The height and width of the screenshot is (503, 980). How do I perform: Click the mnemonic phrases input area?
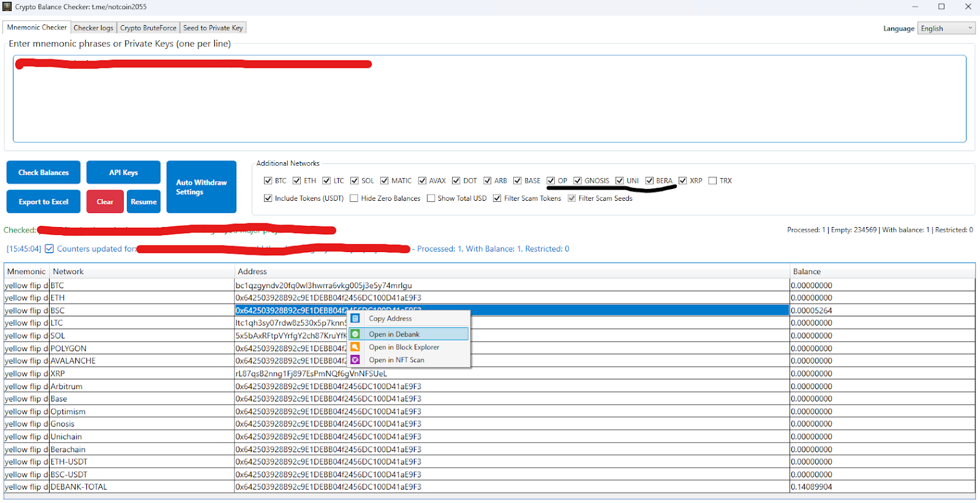click(489, 99)
